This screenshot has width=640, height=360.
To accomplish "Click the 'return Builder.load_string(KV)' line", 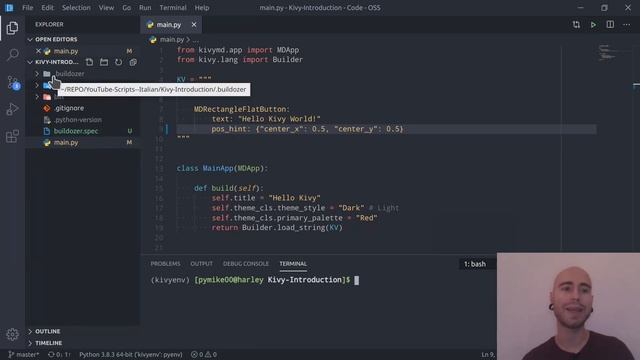I will click(277, 227).
